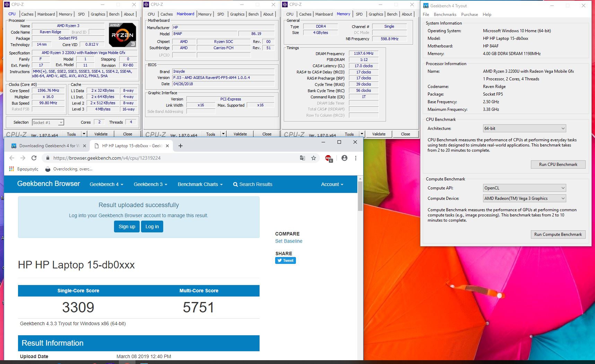The image size is (595, 364).
Task: Click the DRAM Frequency value 1197.6 MHz
Action: 364,53
